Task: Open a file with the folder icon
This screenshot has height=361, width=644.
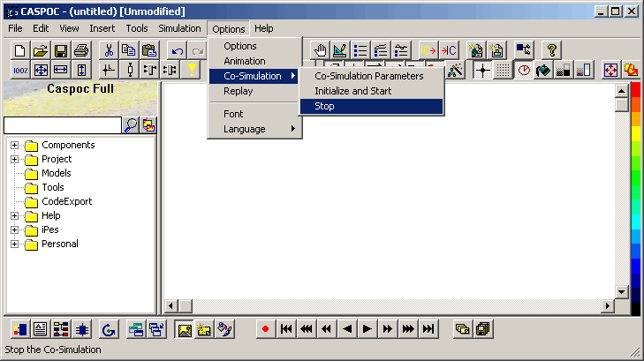Action: click(41, 50)
